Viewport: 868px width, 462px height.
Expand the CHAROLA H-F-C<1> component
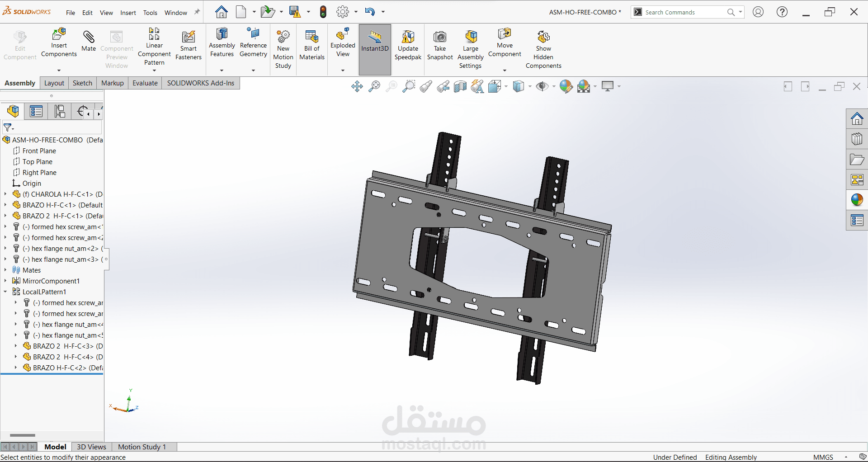5,194
